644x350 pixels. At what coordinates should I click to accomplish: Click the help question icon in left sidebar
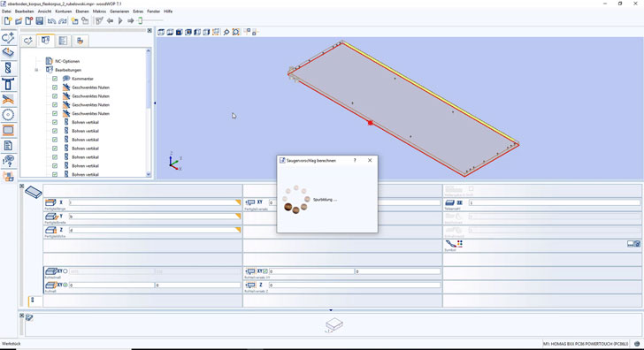pyautogui.click(x=8, y=161)
